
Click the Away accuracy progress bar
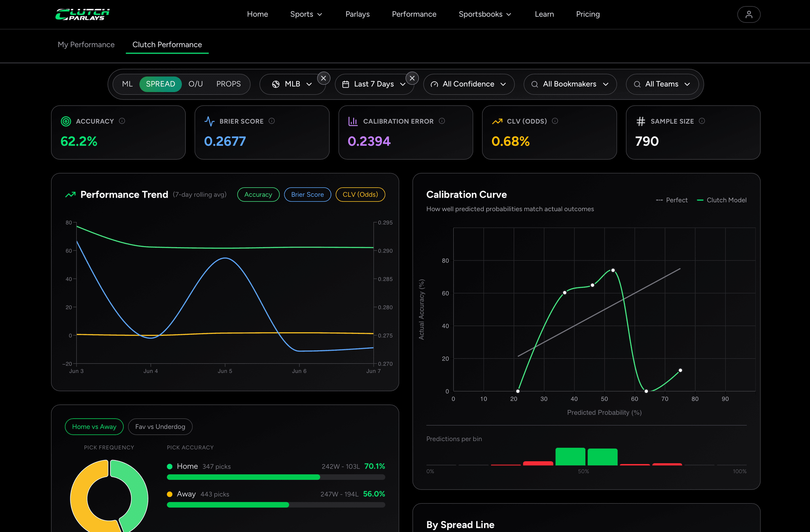276,505
